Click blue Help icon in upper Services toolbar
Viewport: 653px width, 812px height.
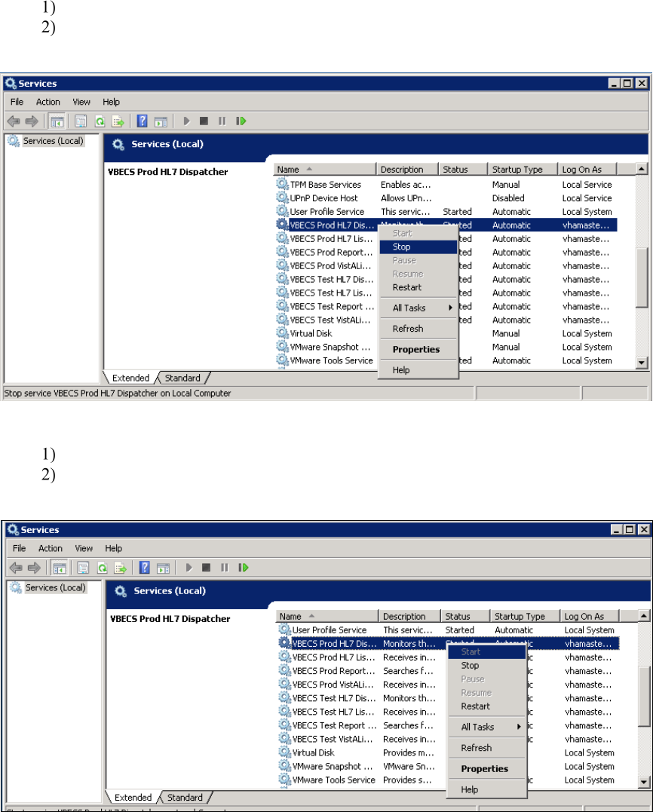coord(143,121)
